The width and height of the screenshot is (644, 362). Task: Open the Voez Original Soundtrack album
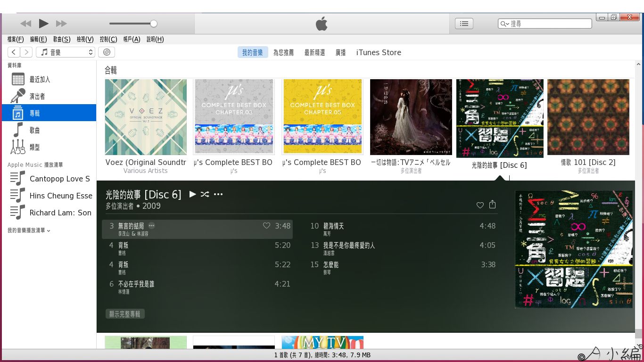[146, 117]
